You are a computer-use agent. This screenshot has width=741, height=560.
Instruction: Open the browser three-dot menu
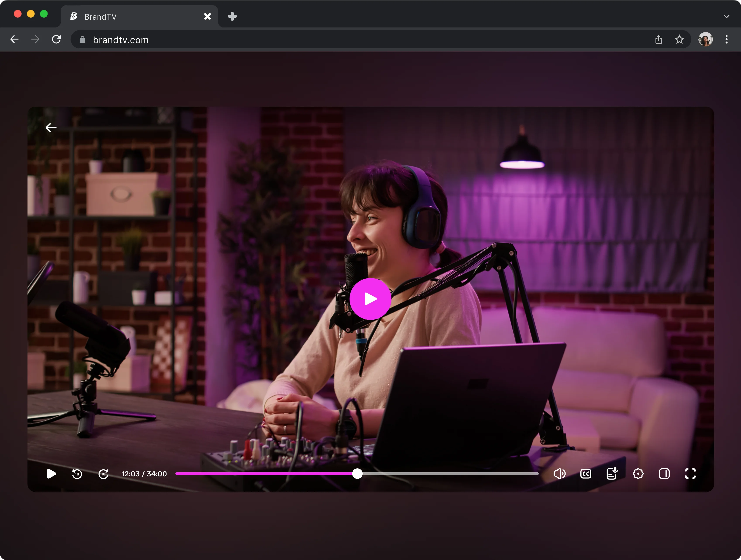726,39
